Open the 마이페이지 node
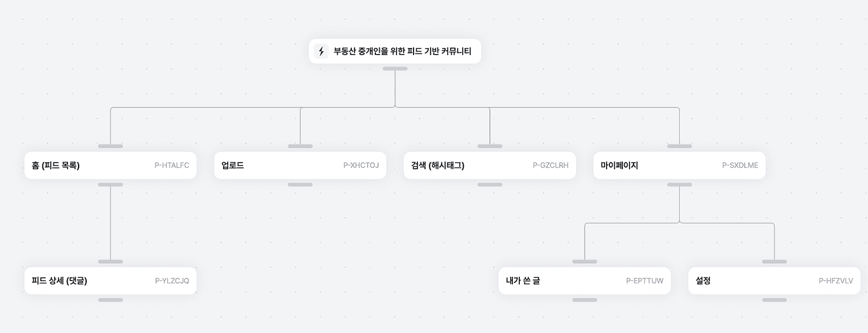Image resolution: width=868 pixels, height=333 pixels. [679, 165]
